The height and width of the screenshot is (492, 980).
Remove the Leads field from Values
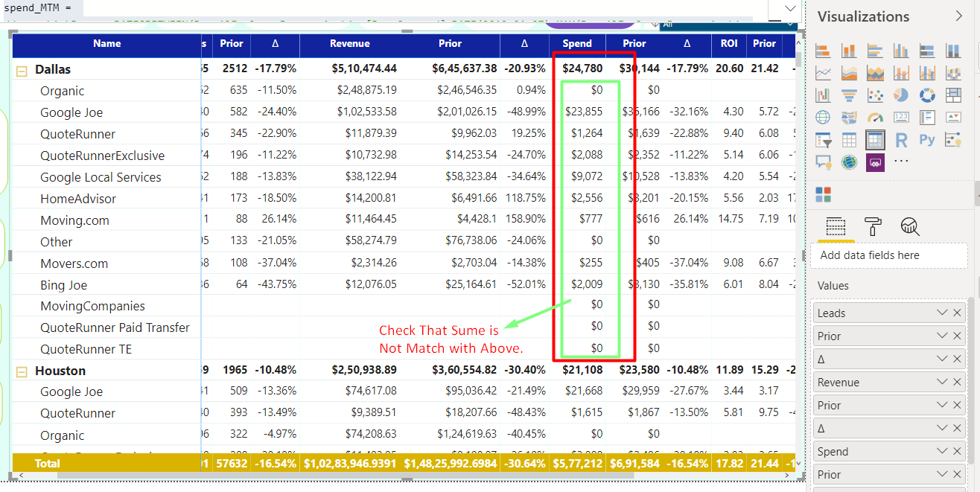[x=957, y=313]
